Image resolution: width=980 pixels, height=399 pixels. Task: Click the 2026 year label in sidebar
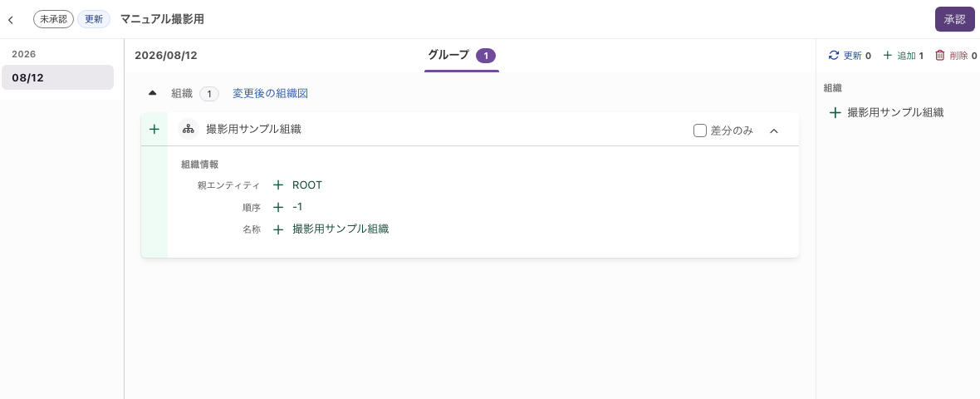click(24, 54)
